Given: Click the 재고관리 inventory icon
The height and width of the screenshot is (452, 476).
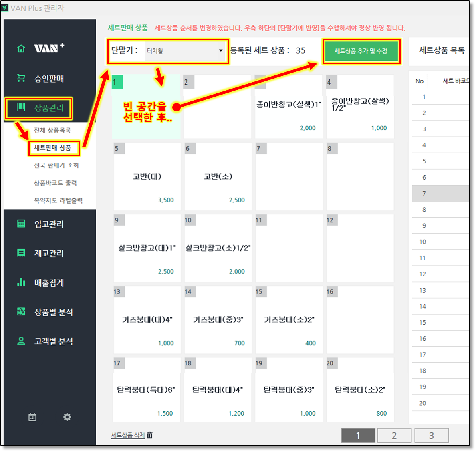Looking at the screenshot, I should coord(21,253).
